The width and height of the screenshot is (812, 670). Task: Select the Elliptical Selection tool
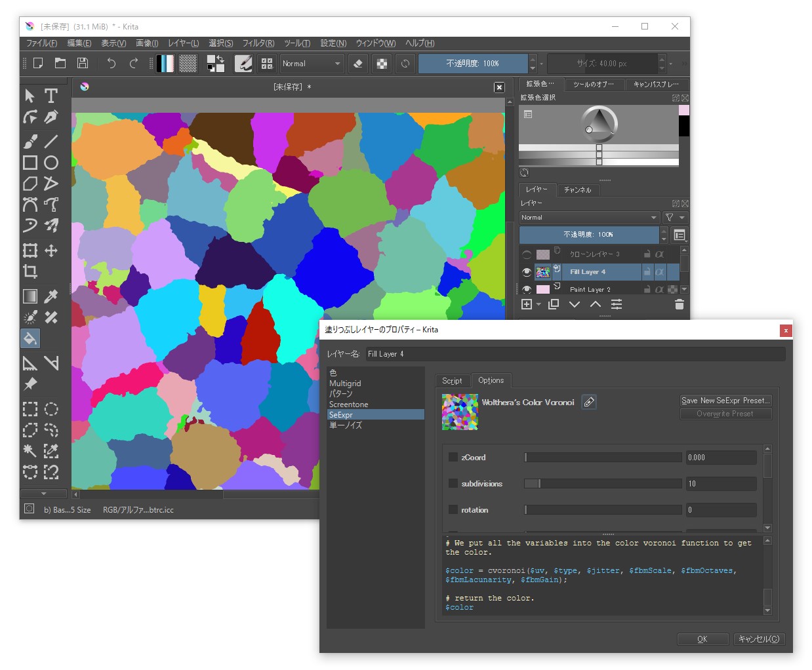click(x=51, y=409)
